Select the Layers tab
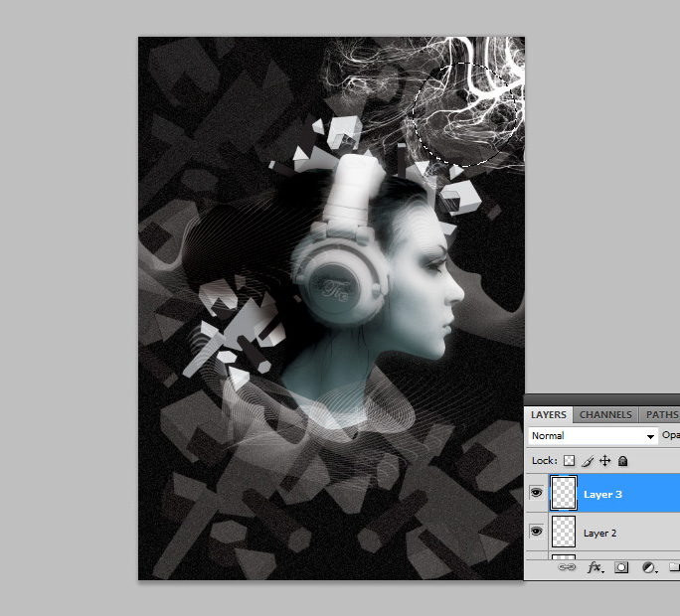680x616 pixels. coord(548,414)
